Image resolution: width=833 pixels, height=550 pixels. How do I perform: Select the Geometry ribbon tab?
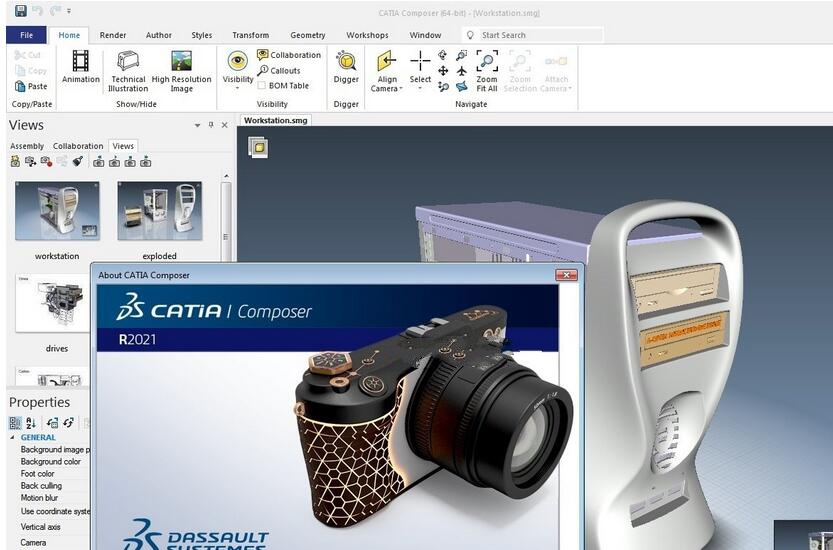pos(308,35)
